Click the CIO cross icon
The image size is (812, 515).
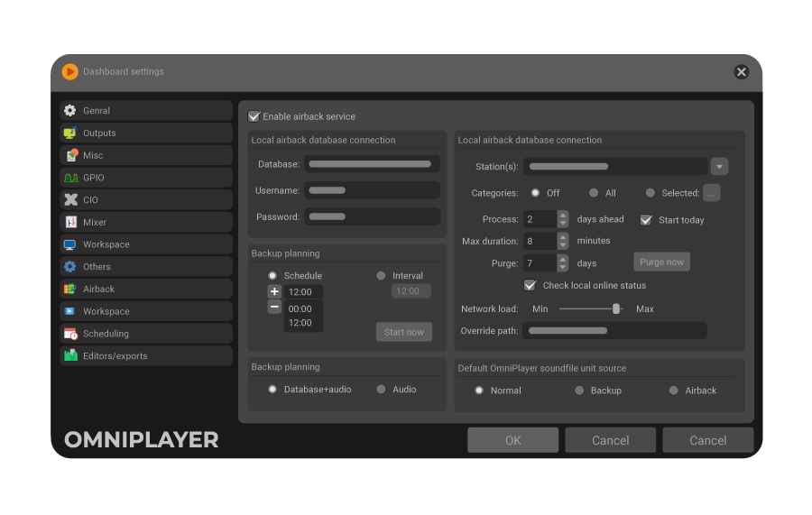click(x=70, y=200)
